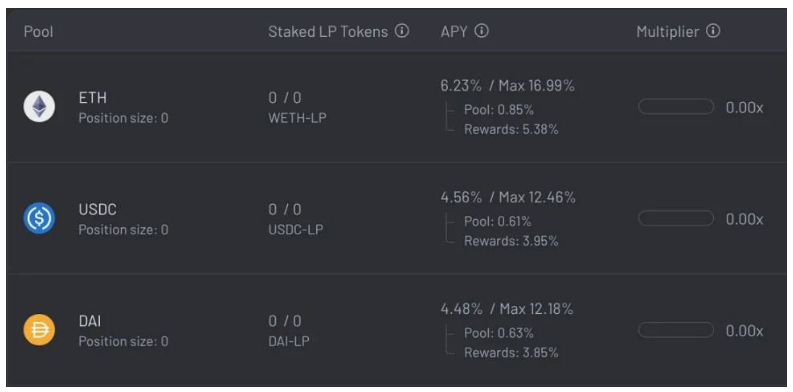Expand the USDC APY breakdown 4.56%

[x=461, y=197]
